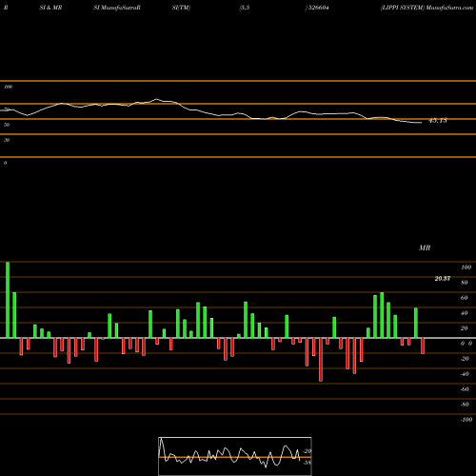This screenshot has height=476, width=476.
Task: Click the -40 label on MR right axis
Action: (465, 374)
